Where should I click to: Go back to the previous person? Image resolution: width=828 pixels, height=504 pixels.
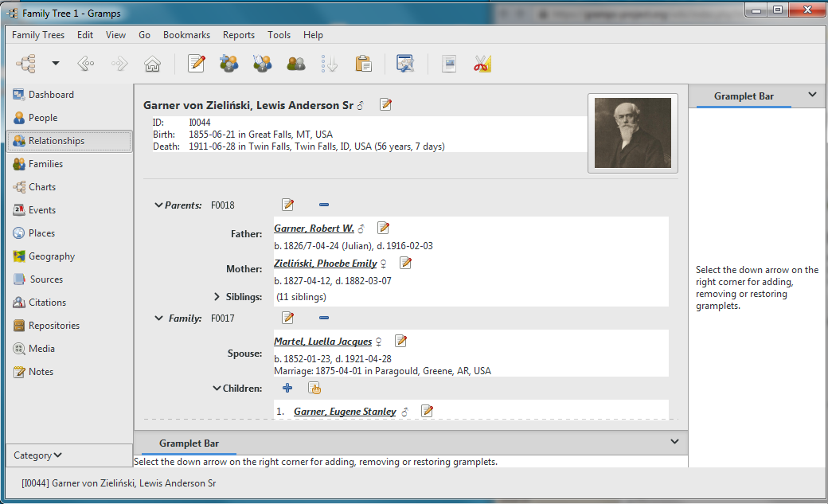(85, 64)
